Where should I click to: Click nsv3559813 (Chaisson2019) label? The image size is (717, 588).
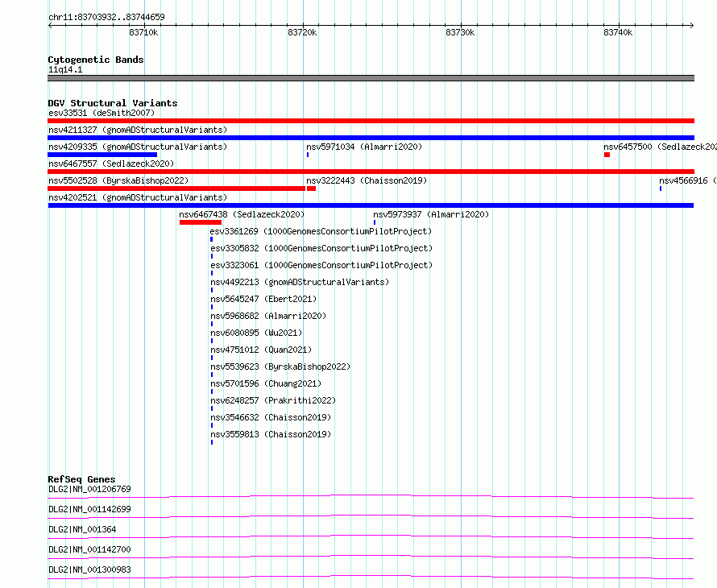pos(271,434)
